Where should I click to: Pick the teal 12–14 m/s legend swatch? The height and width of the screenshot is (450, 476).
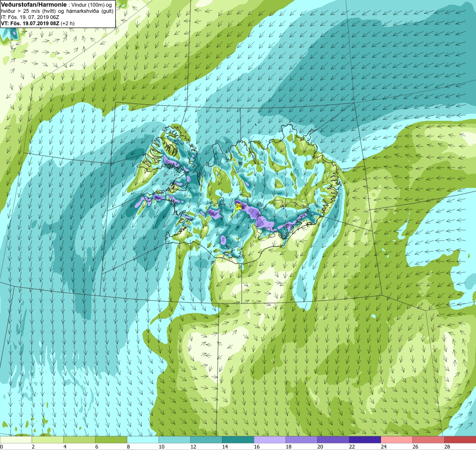click(206, 440)
